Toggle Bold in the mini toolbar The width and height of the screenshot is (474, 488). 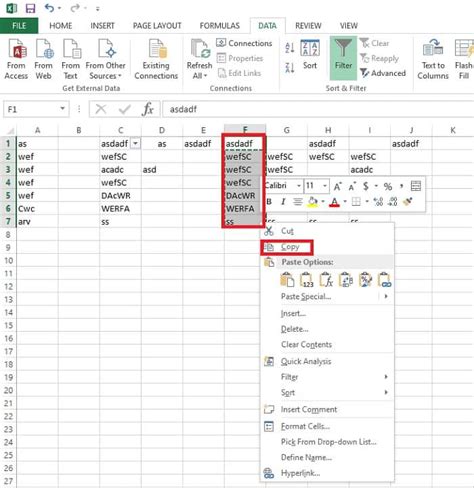coord(269,202)
